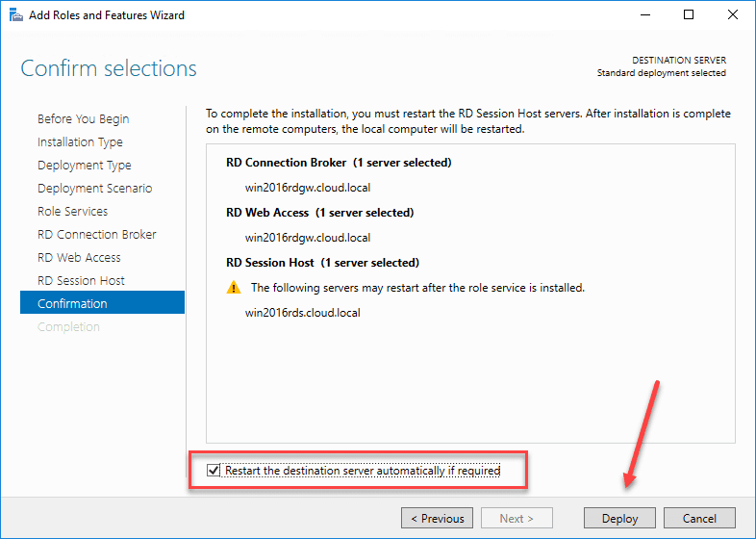The height and width of the screenshot is (539, 756).
Task: Open Role Services step
Action: click(x=72, y=212)
